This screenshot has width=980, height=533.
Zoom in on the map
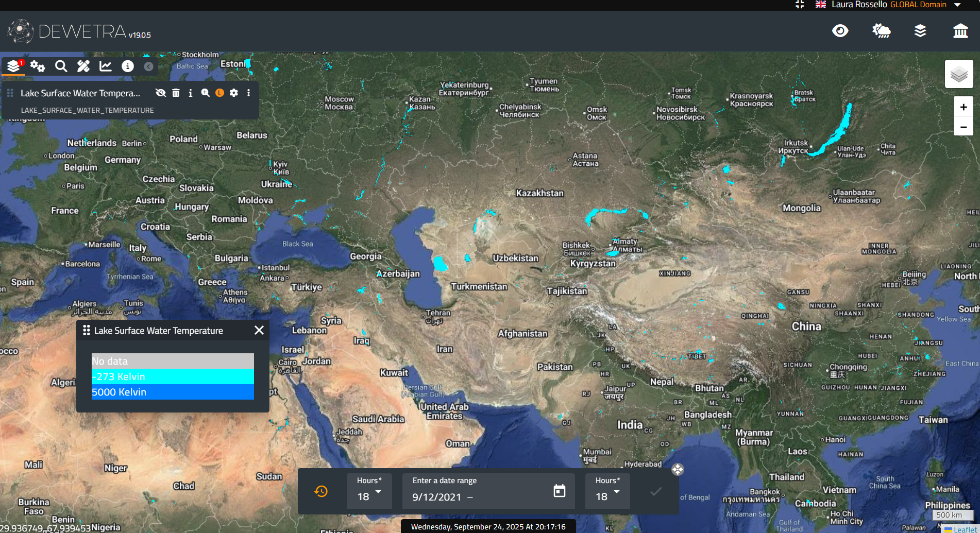click(x=963, y=107)
